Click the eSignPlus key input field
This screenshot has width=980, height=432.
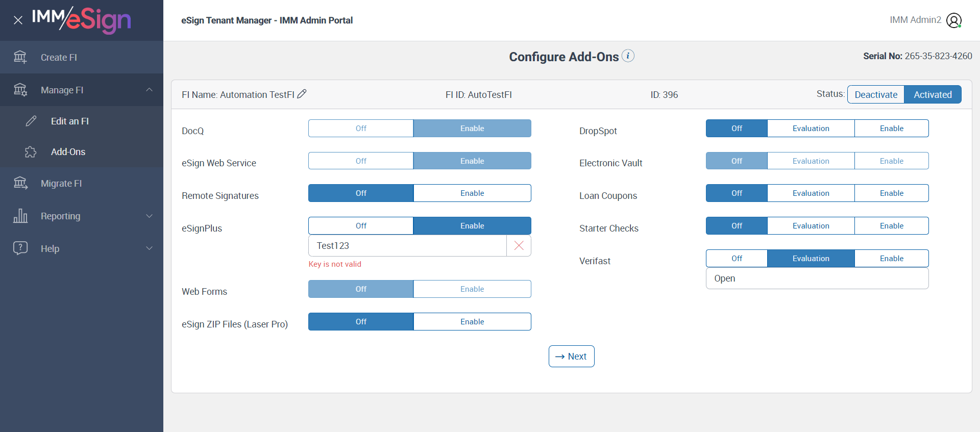coord(407,246)
